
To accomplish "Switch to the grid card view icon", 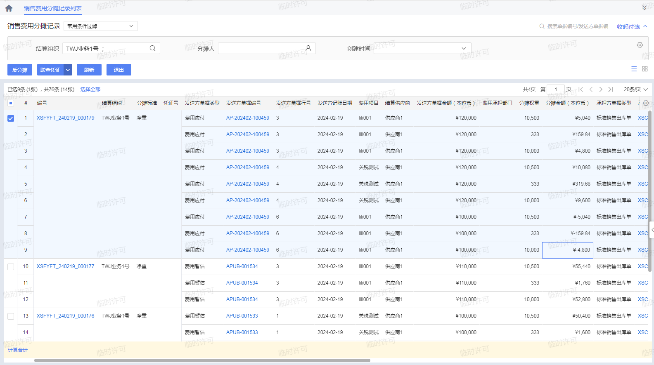I will [x=645, y=69].
